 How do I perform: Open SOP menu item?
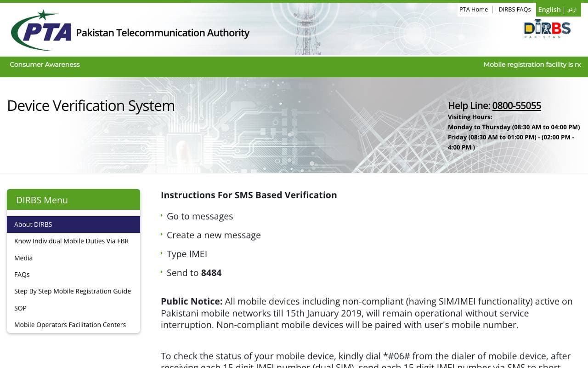coord(73,308)
